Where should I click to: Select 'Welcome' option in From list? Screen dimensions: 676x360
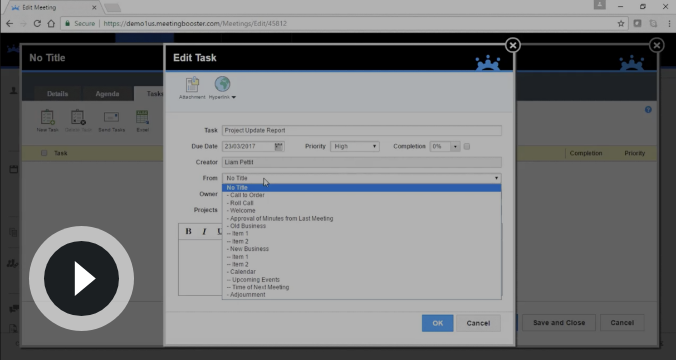[x=362, y=211]
